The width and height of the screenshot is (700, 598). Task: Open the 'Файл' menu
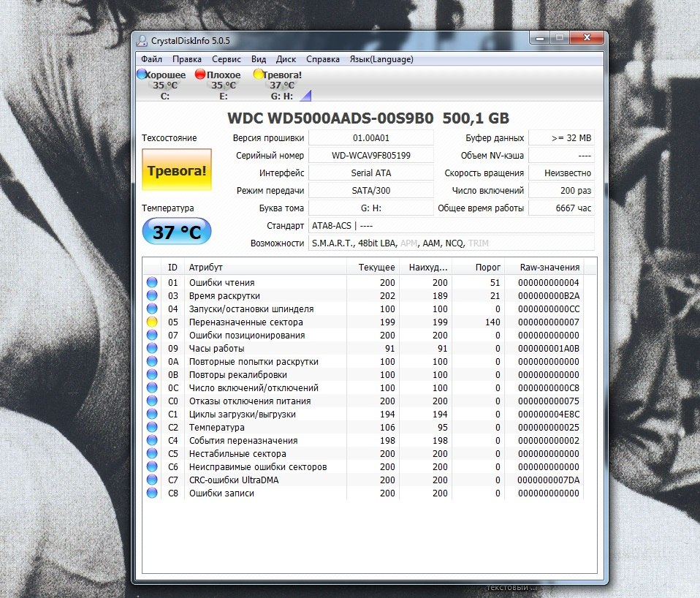coord(152,59)
